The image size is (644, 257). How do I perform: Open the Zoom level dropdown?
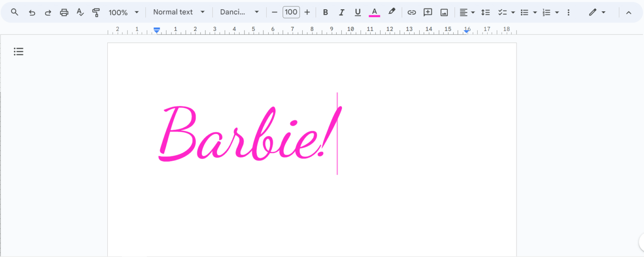[123, 12]
